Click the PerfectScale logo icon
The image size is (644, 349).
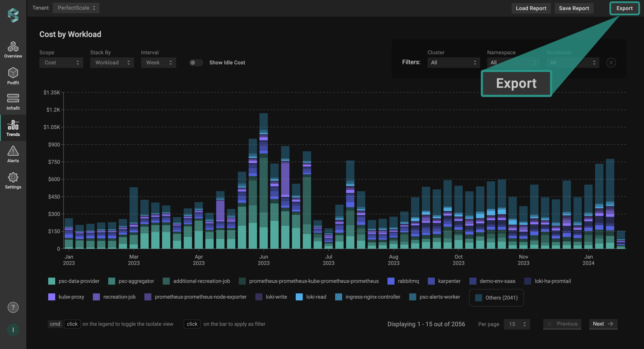click(13, 15)
